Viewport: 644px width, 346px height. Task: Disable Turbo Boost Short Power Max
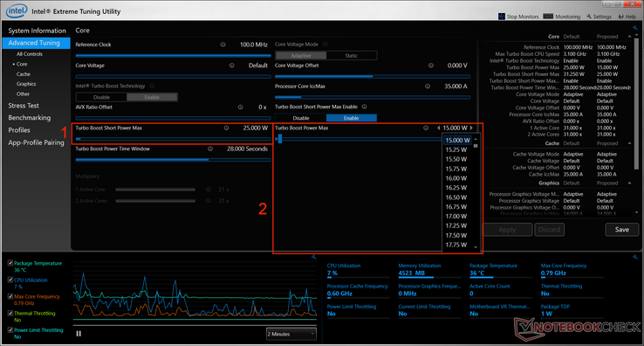[x=301, y=118]
